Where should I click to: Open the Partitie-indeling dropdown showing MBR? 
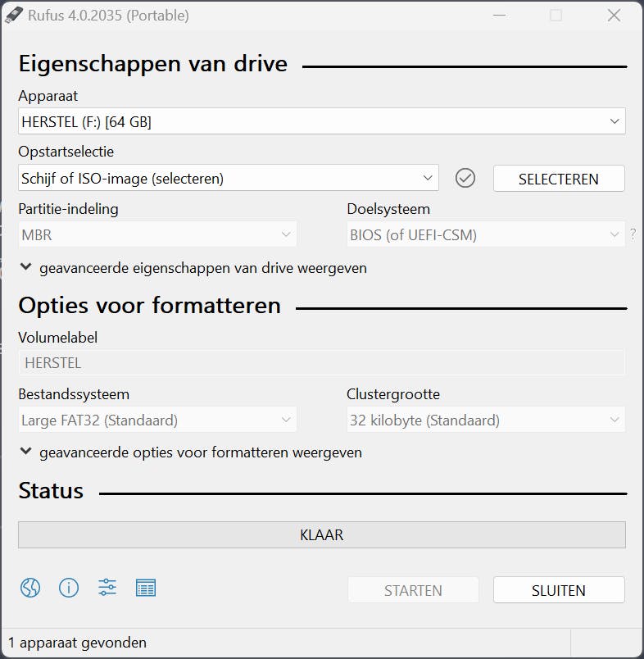click(x=157, y=234)
